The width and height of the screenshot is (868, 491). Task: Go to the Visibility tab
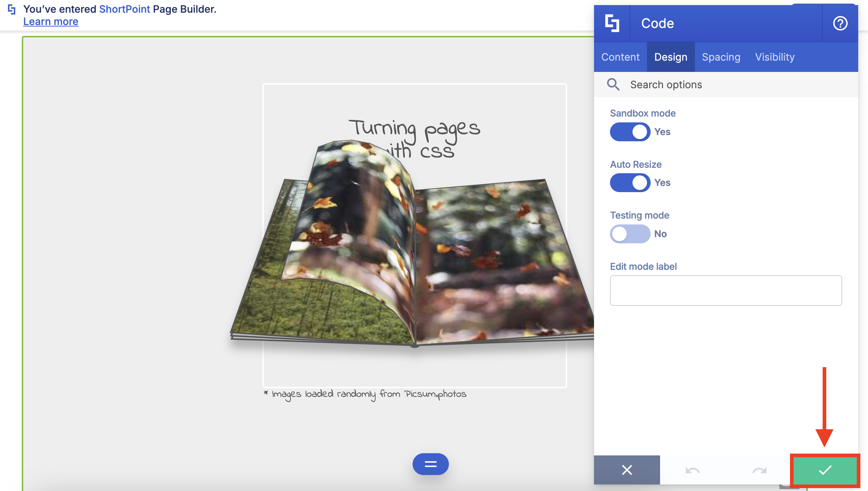pyautogui.click(x=775, y=57)
